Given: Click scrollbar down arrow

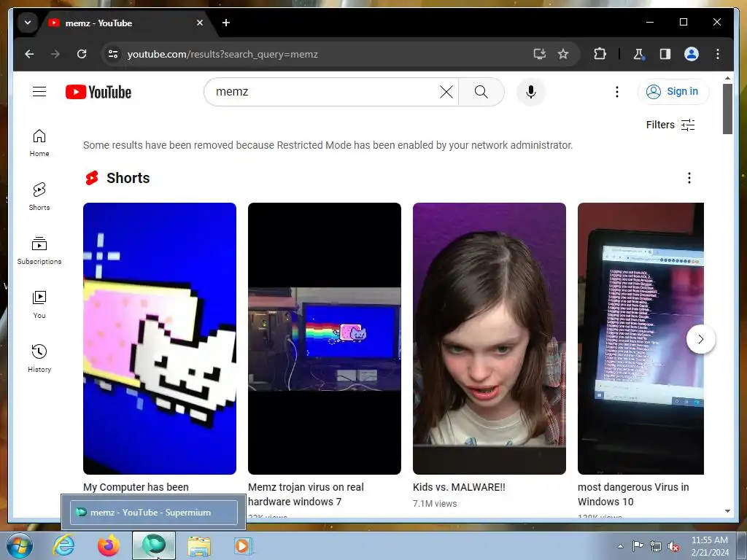Looking at the screenshot, I should point(727,511).
